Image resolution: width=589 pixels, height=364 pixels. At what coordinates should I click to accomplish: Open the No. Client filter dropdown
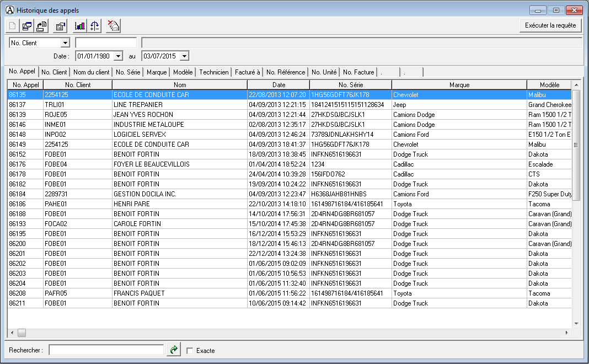click(x=66, y=42)
